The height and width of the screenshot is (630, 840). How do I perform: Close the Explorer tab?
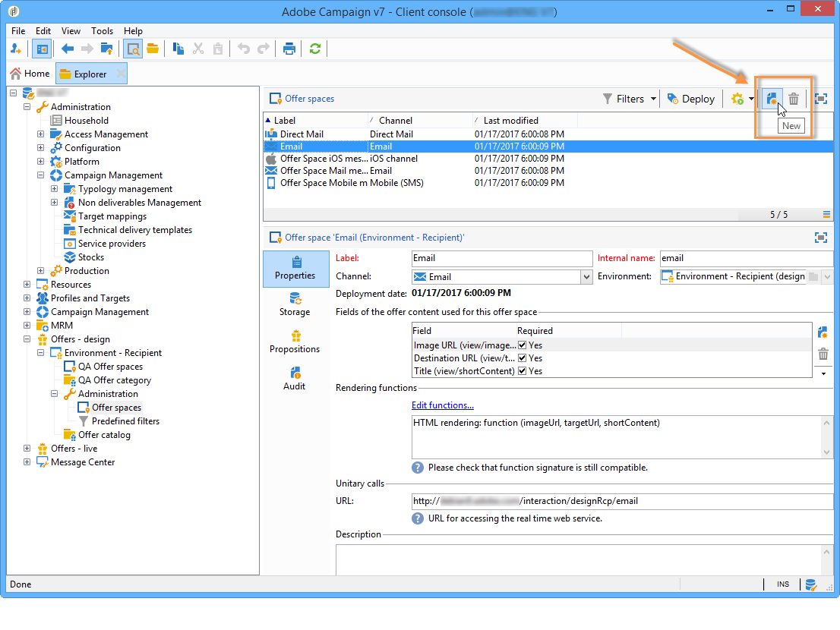point(121,73)
